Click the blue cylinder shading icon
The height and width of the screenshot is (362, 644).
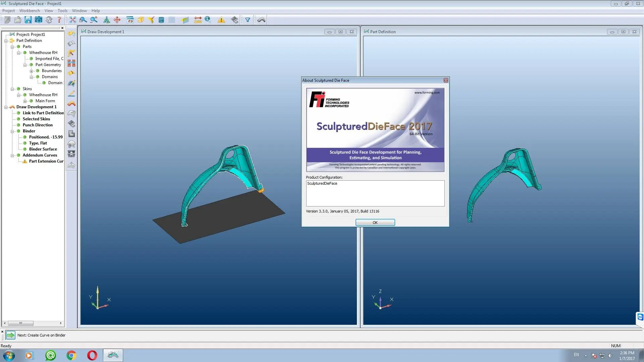(161, 20)
